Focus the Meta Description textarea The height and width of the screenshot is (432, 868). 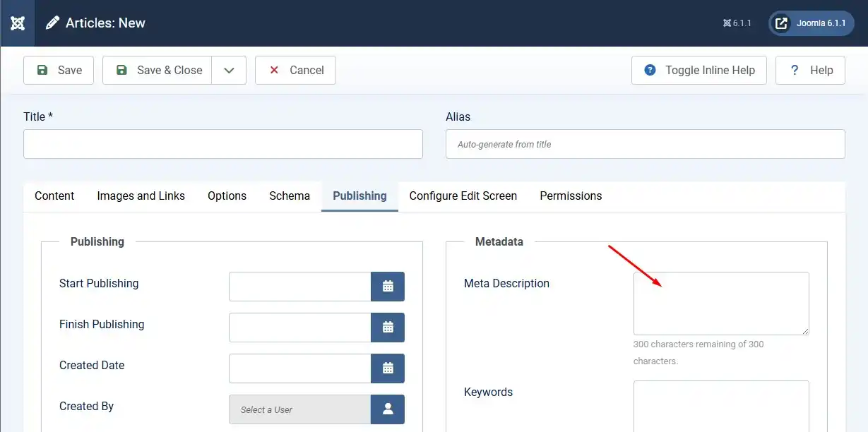721,304
